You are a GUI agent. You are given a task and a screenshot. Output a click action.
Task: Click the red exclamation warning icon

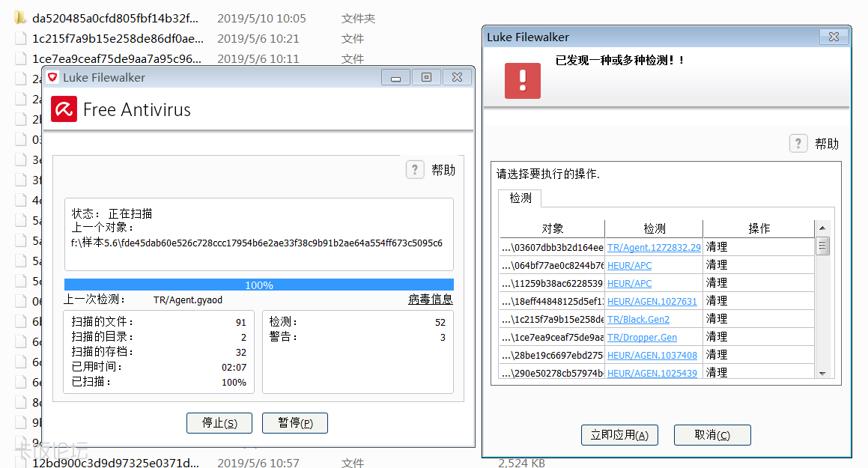coord(522,80)
